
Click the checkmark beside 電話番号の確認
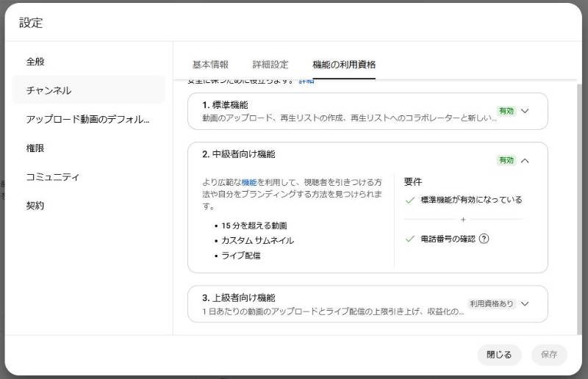coord(410,239)
